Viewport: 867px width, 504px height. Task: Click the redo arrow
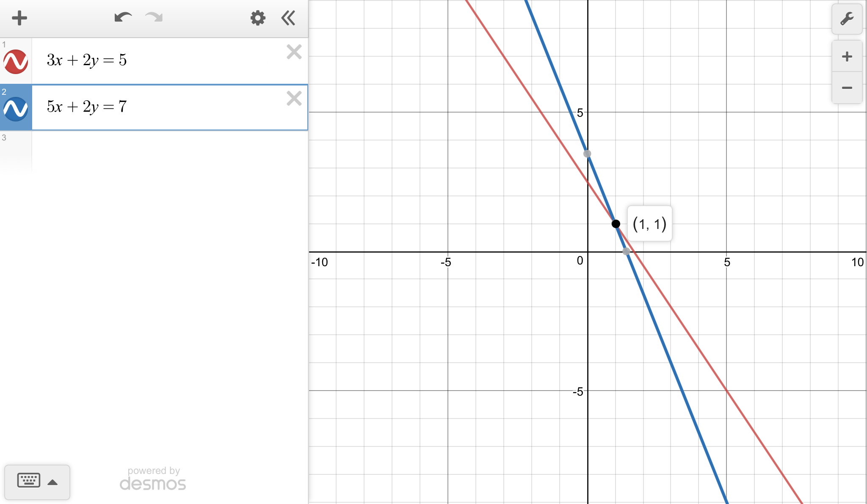click(154, 18)
